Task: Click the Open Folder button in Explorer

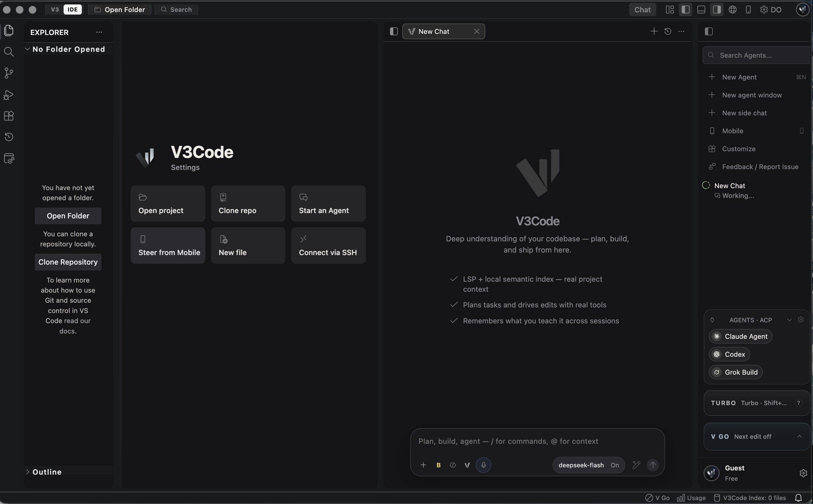Action: click(x=68, y=216)
